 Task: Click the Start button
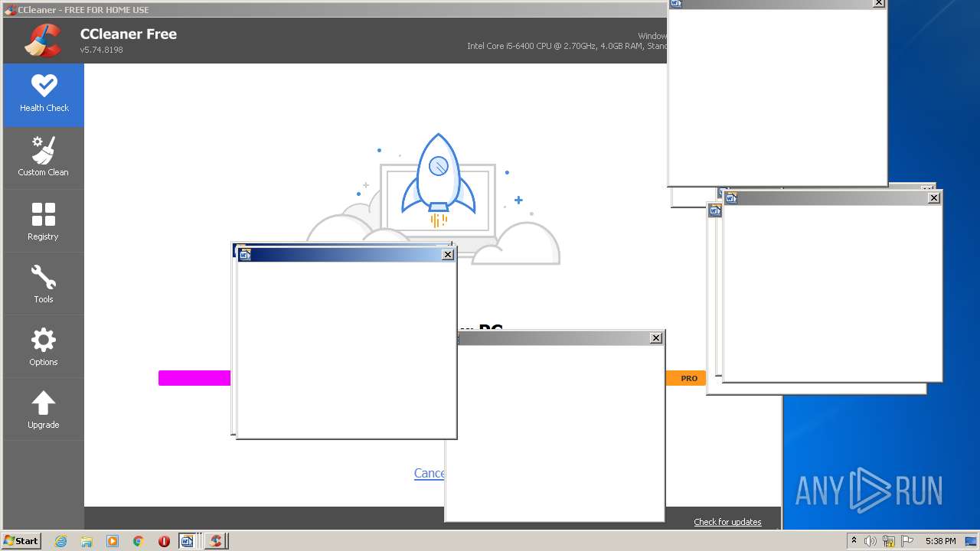click(21, 541)
